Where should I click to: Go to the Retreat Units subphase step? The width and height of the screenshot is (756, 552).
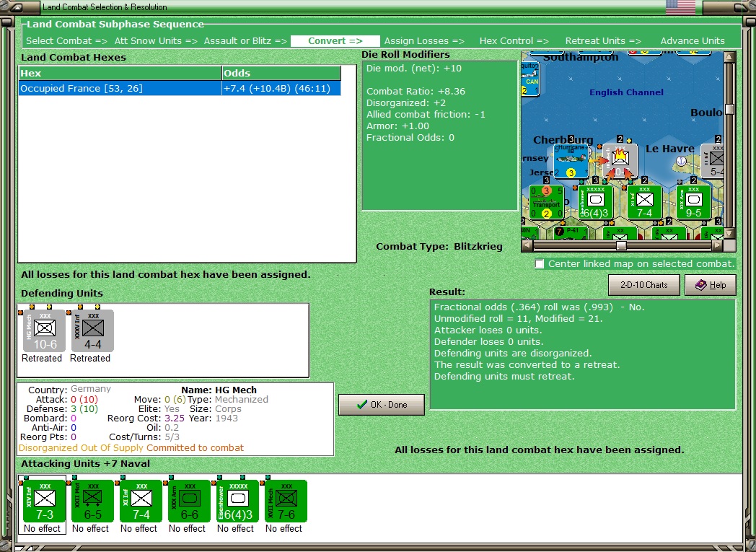(x=603, y=41)
